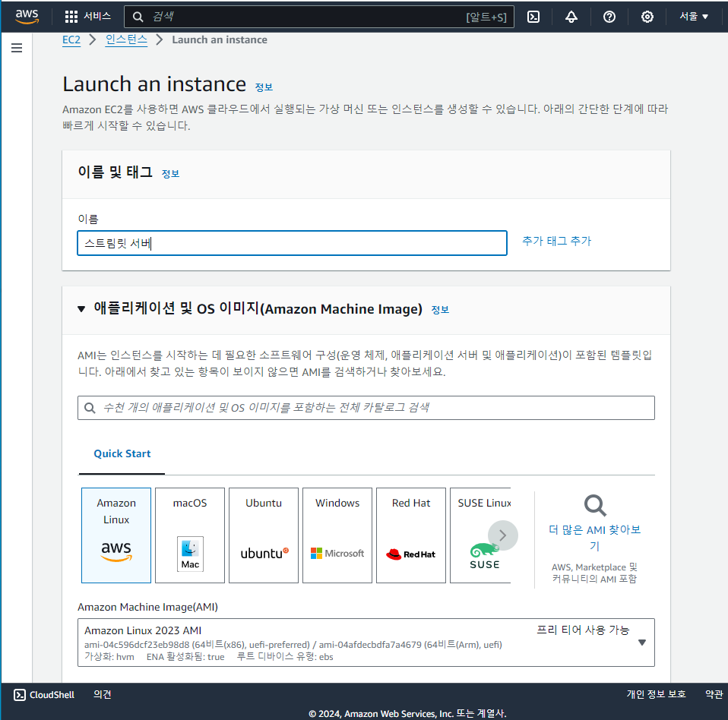Focus the top 검색 search field
This screenshot has width=728, height=720.
319,17
